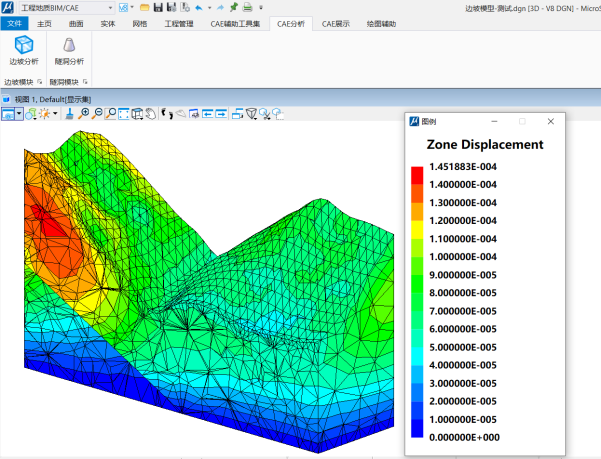Click the View Previous arrow icon
Image resolution: width=601 pixels, height=459 pixels.
(x=208, y=114)
